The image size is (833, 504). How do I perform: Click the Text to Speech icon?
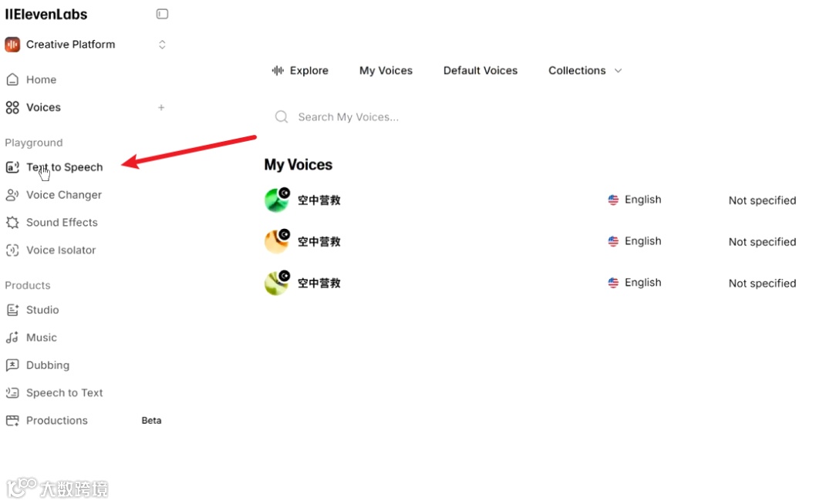point(12,167)
